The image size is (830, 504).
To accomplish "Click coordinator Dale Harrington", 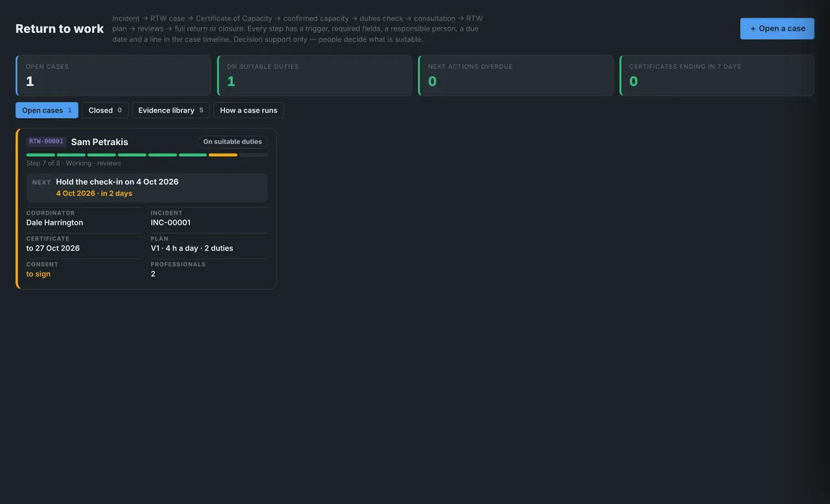I will 54,223.
